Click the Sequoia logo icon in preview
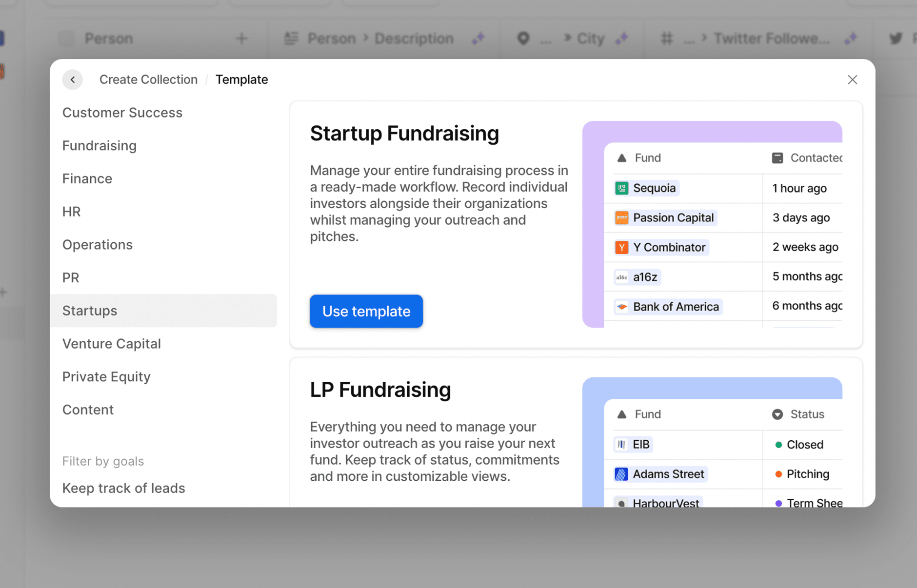This screenshot has width=917, height=588. (621, 188)
